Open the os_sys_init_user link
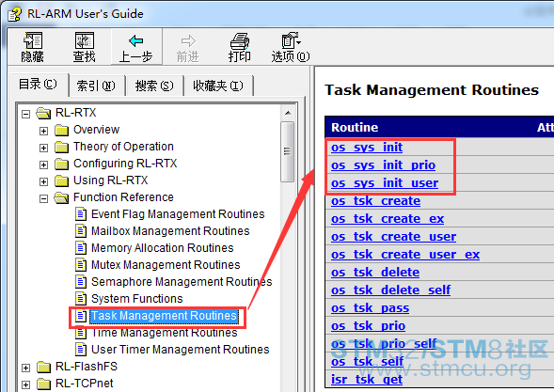 pos(385,183)
